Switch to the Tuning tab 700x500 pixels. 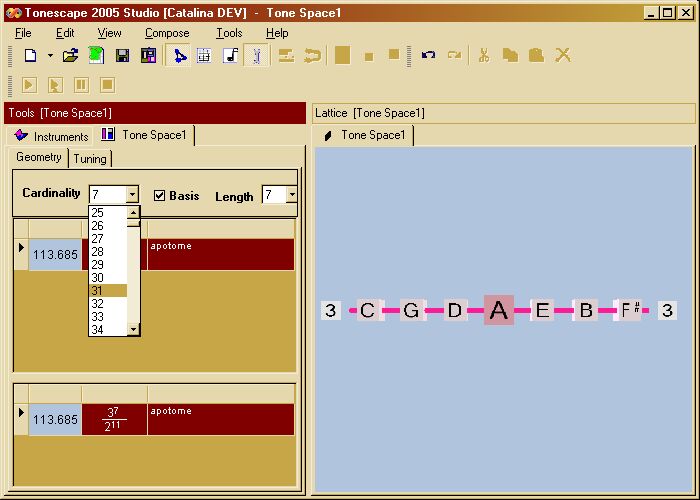point(90,159)
